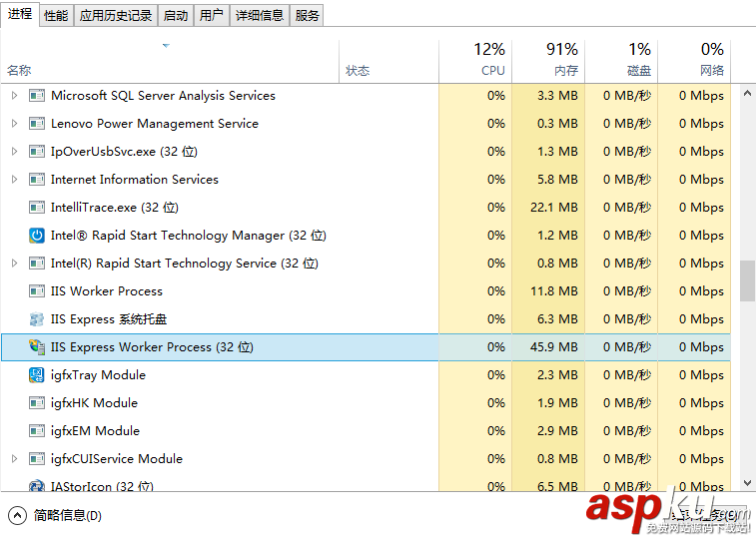Open the 详细信息 tab

(260, 15)
